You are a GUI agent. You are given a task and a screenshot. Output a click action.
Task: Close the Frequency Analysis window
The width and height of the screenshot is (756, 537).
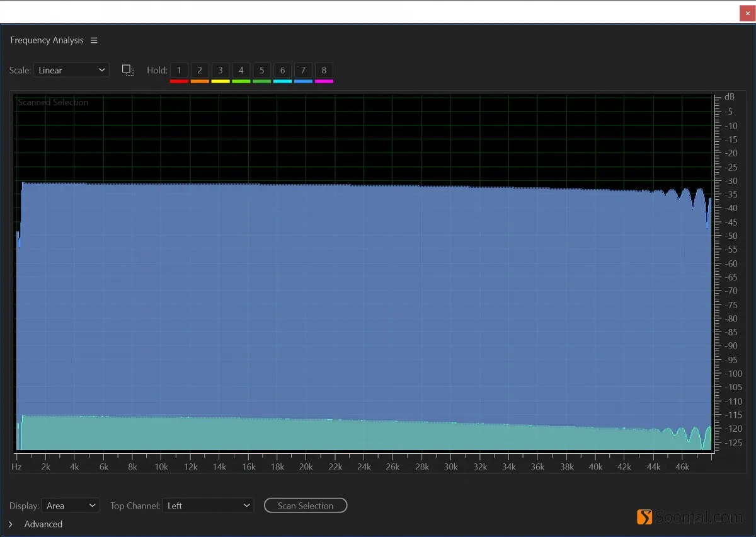coord(747,13)
